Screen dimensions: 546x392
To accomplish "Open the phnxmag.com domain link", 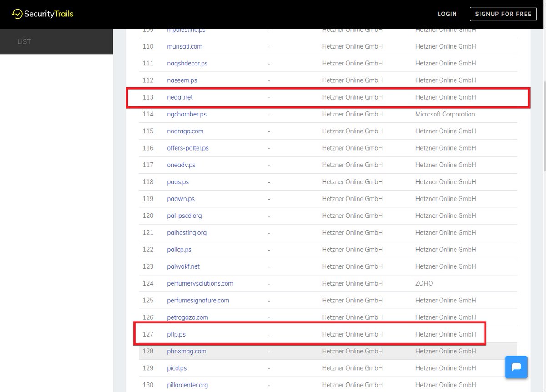I will pos(187,351).
